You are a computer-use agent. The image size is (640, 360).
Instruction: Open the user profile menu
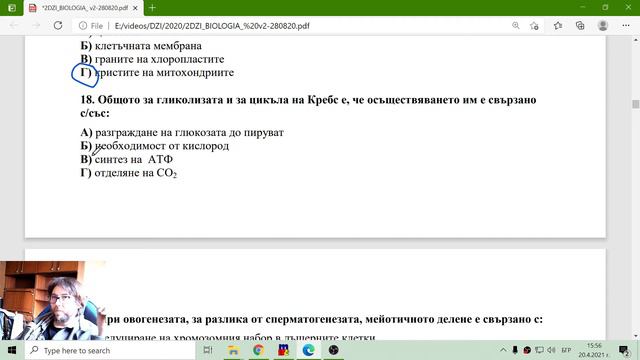click(x=603, y=25)
